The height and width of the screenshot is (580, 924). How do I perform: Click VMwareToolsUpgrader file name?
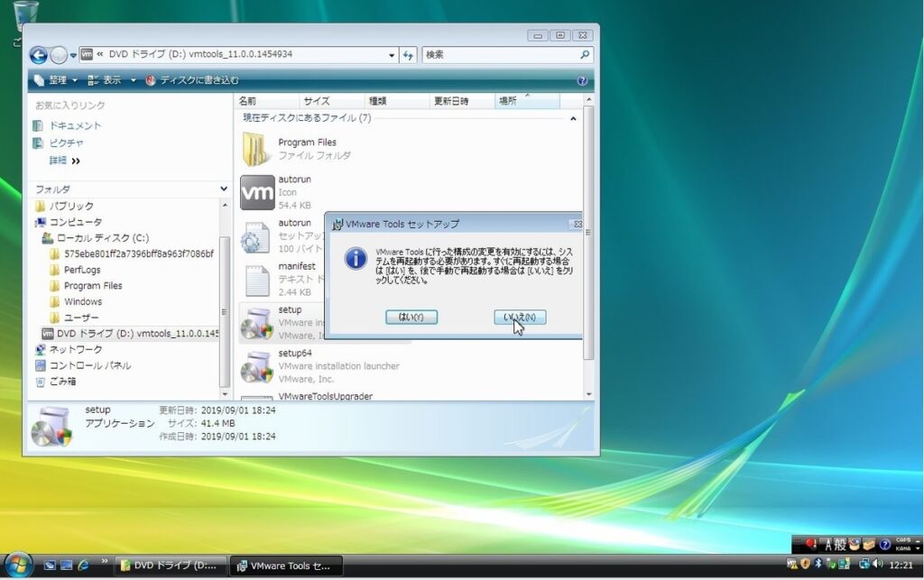[x=325, y=396]
